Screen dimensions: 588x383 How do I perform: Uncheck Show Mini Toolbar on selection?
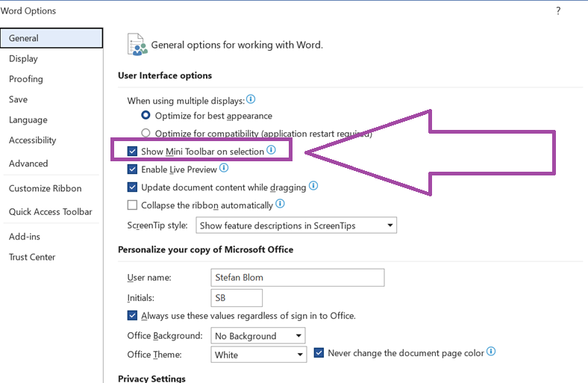pyautogui.click(x=132, y=151)
